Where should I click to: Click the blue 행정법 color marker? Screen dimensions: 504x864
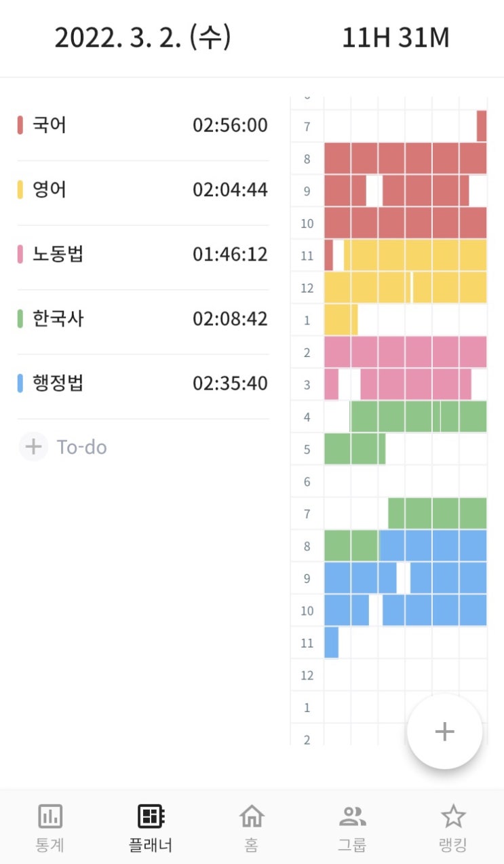[x=20, y=383]
